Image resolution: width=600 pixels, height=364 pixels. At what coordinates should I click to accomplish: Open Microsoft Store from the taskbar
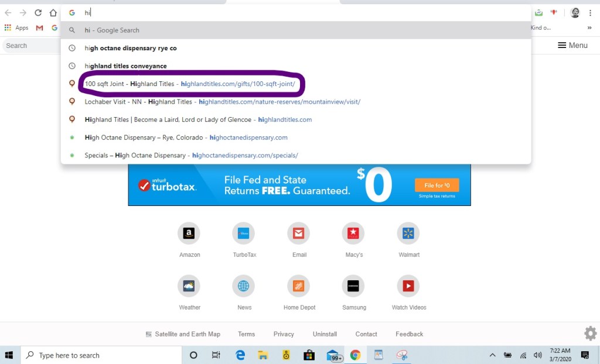[x=309, y=355]
